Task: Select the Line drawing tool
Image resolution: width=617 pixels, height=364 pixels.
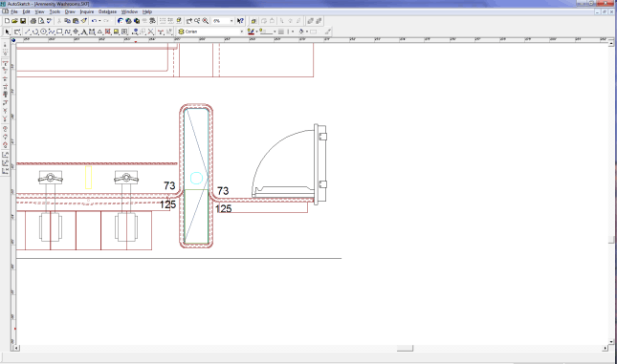Action: (x=27, y=32)
